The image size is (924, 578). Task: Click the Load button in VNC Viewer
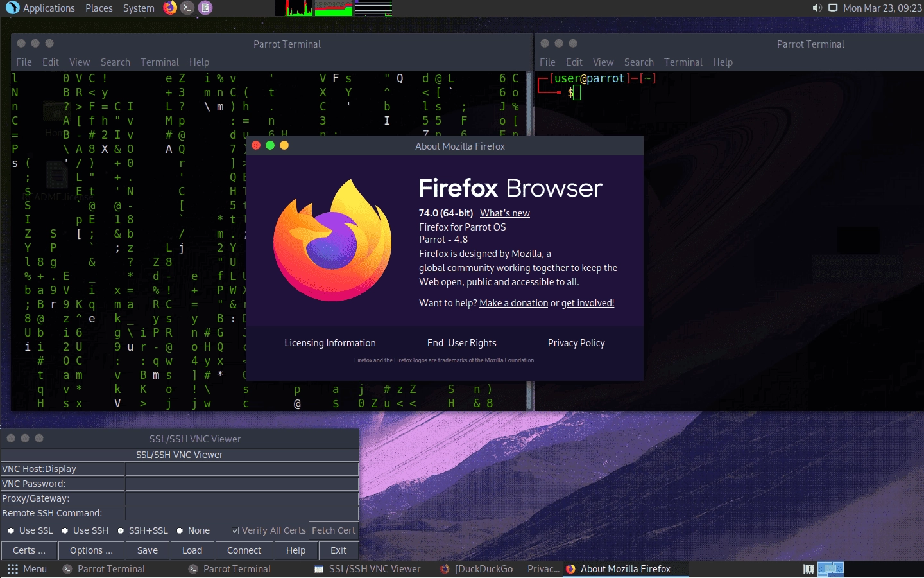(193, 550)
